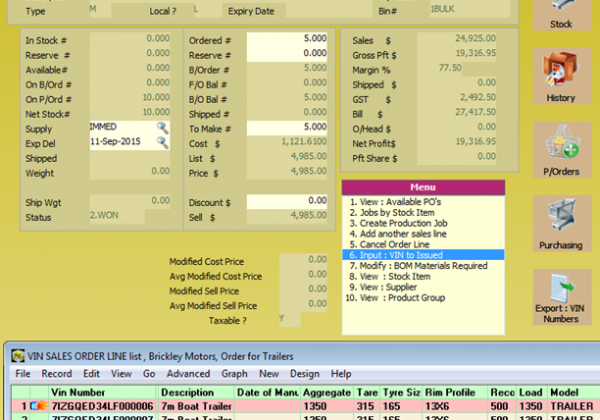Click the Sales $ value 24,925.00
This screenshot has width=600, height=420.
pyautogui.click(x=456, y=39)
